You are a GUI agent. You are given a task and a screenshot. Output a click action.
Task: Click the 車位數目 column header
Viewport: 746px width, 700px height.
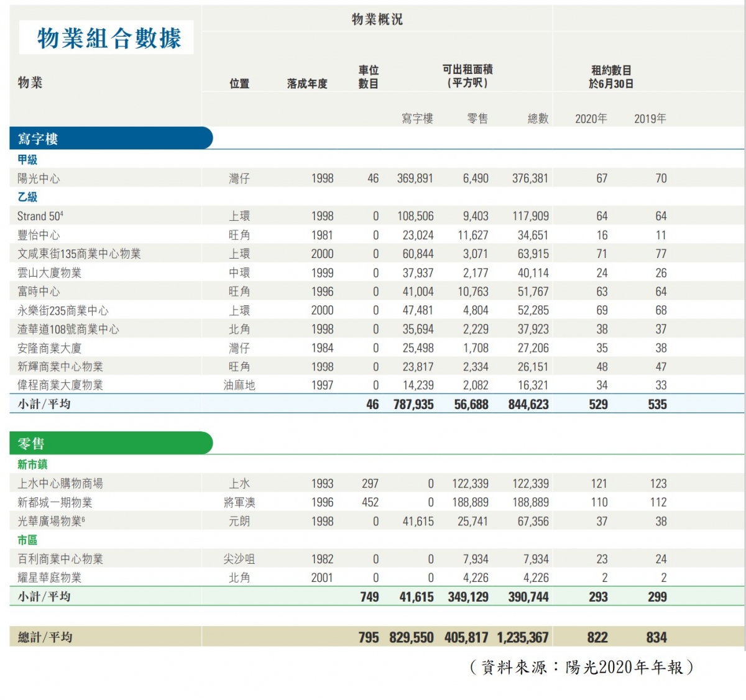(x=368, y=77)
